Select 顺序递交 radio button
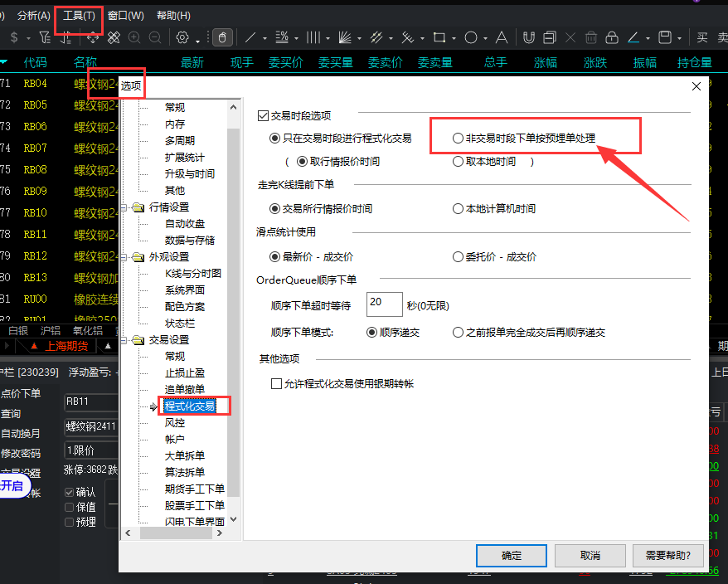This screenshot has width=728, height=584. click(x=371, y=332)
